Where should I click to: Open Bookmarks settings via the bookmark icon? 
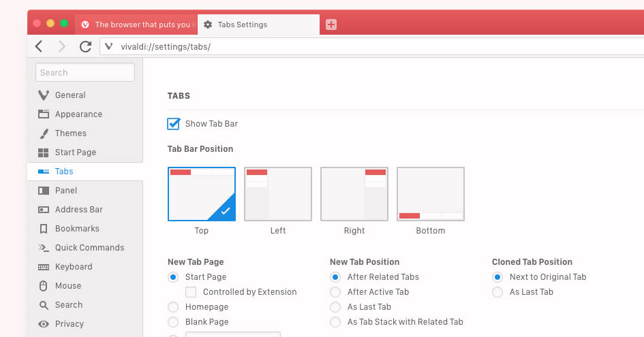tap(44, 229)
